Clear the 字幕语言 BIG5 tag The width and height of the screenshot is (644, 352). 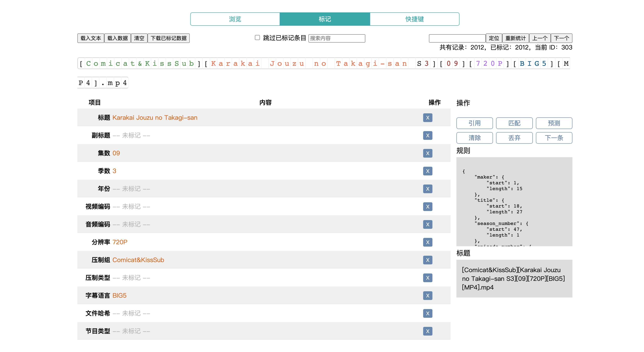(428, 296)
